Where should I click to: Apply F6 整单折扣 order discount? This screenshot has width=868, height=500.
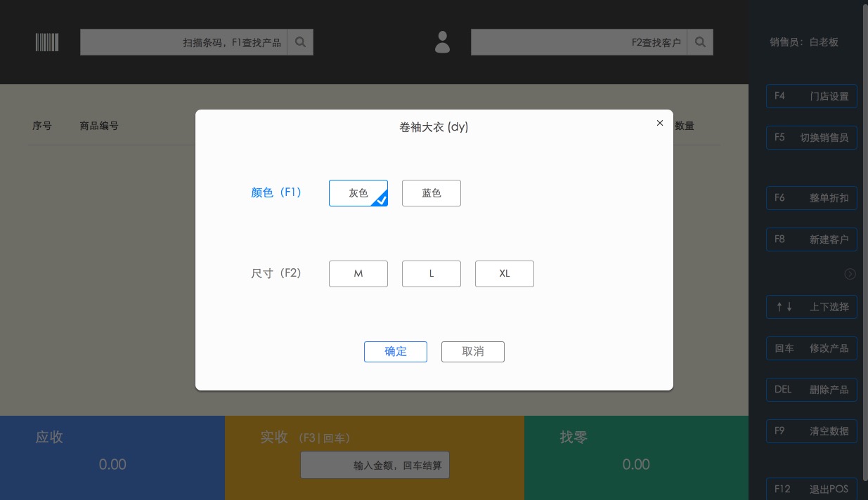(811, 198)
